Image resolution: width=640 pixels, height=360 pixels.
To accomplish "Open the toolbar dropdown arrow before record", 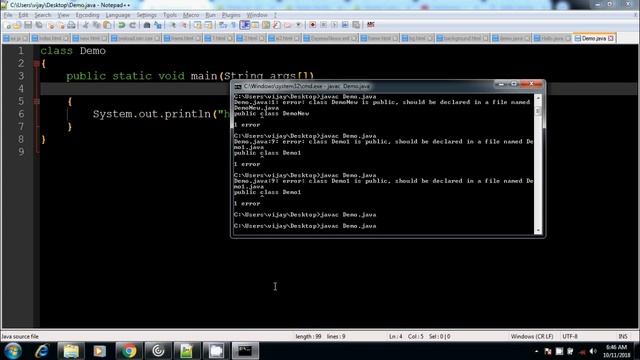I will 298,25.
